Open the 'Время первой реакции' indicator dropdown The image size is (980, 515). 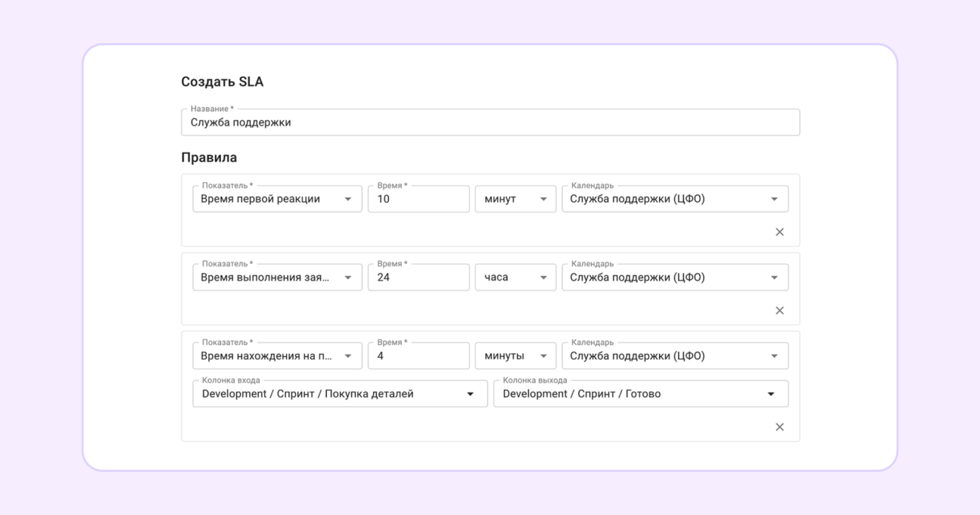coord(277,199)
